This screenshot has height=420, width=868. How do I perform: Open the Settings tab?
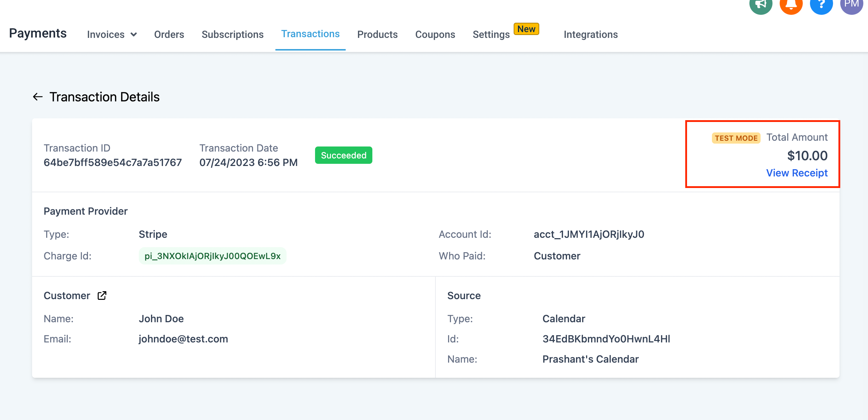tap(491, 34)
